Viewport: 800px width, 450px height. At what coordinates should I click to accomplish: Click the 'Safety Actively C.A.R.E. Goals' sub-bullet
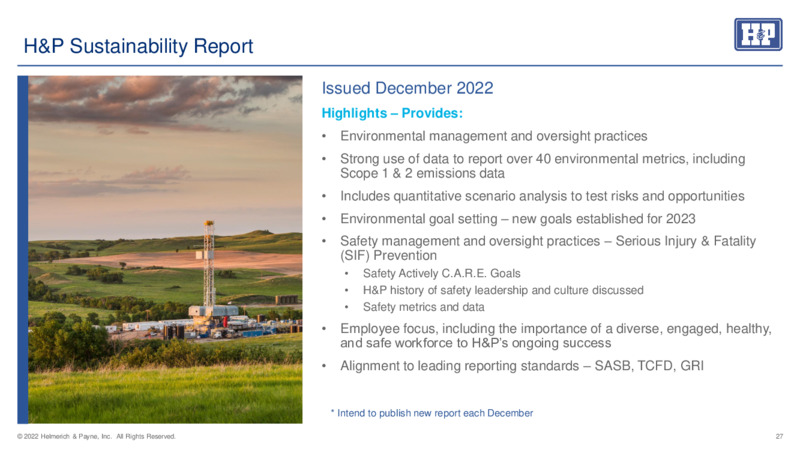(441, 273)
